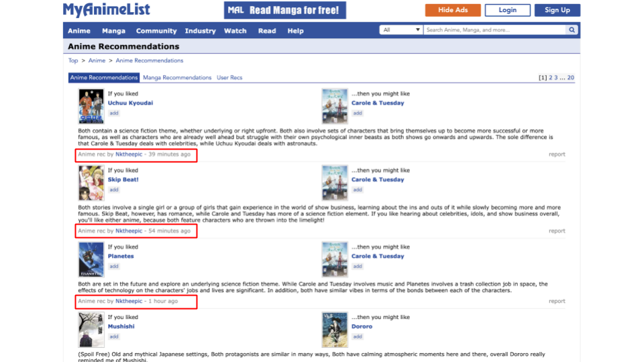Report the 54 minutes ago recommendation
The width and height of the screenshot is (644, 362).
tap(557, 231)
